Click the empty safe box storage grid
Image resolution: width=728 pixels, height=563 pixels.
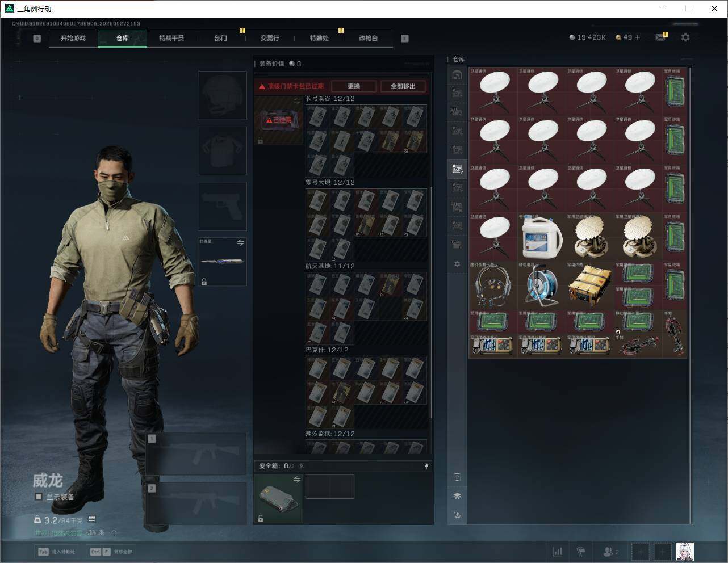(330, 486)
